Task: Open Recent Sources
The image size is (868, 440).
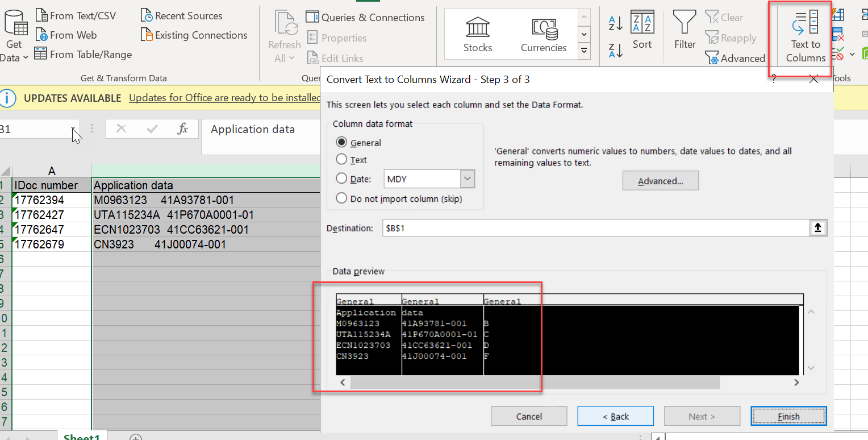Action: [x=182, y=16]
